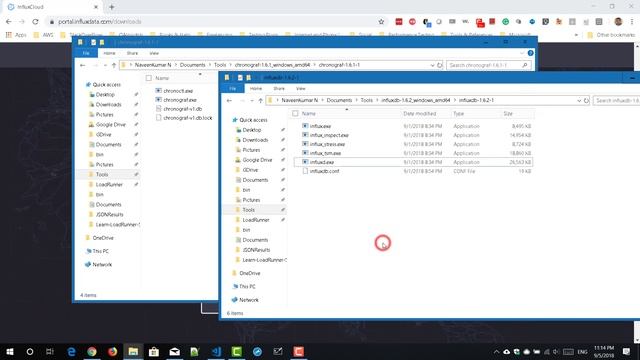
Task: Refresh chronograf folder view
Action: 440,65
